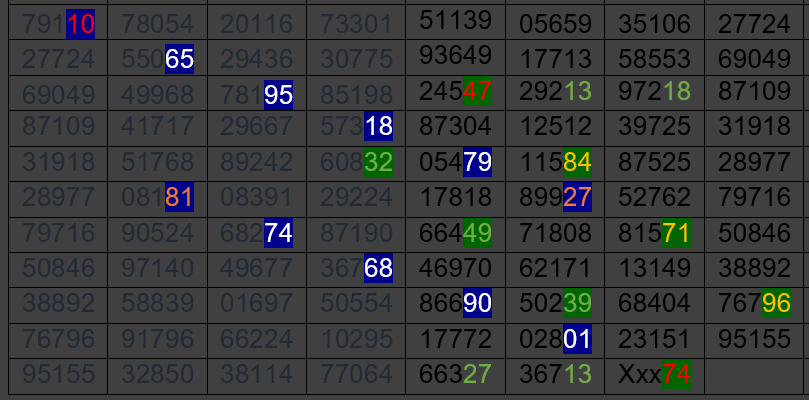
Task: Click the cell containing 23151
Action: (x=654, y=339)
